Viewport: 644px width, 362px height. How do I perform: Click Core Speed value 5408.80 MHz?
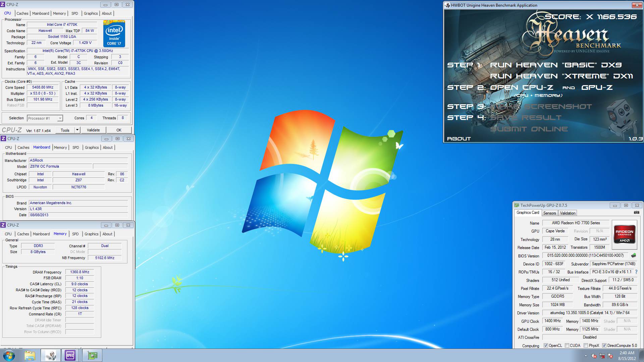pyautogui.click(x=43, y=87)
